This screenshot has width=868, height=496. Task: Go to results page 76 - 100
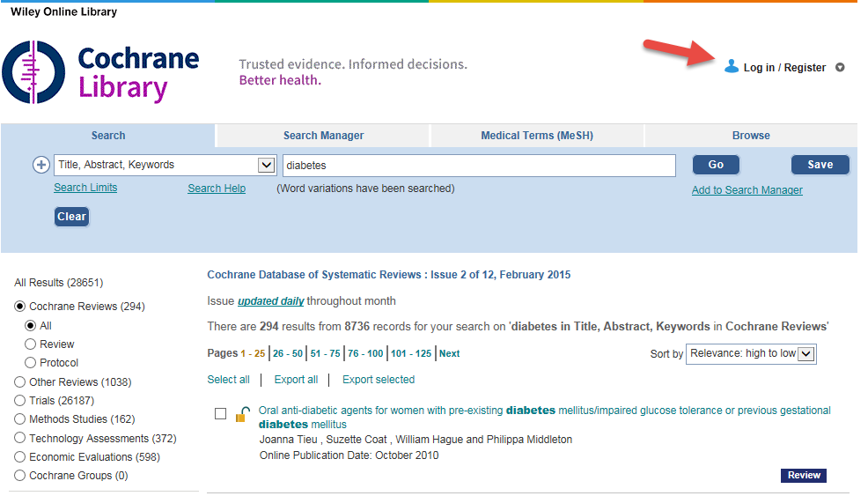click(x=365, y=353)
